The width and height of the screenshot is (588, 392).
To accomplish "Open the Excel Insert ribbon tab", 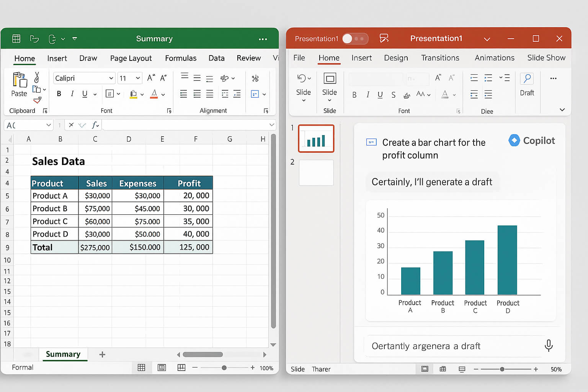I will [57, 58].
